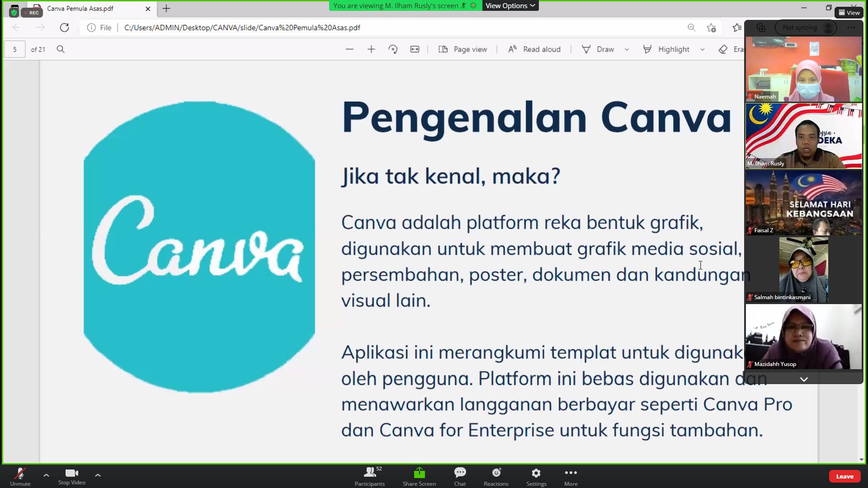Refresh the PDF page
The width and height of the screenshot is (868, 488).
click(x=65, y=28)
